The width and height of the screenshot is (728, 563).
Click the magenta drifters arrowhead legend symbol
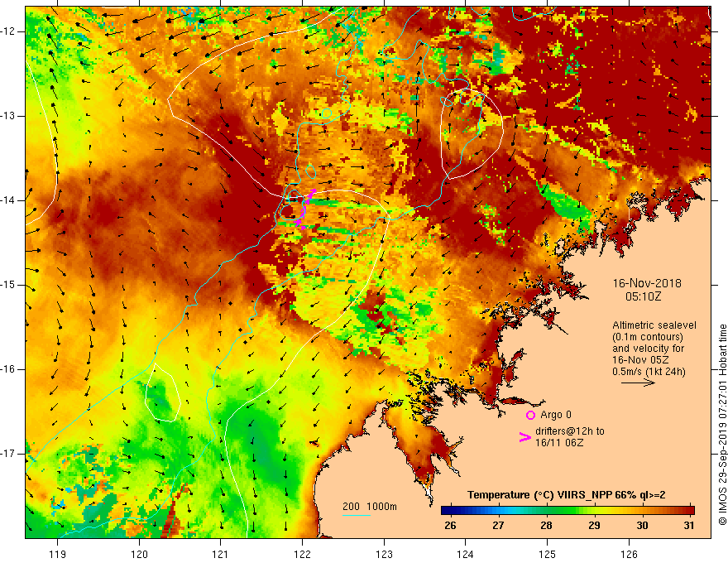pyautogui.click(x=524, y=437)
